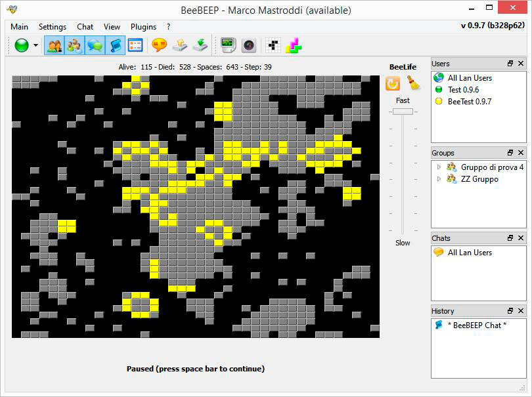Select Gruppo di prova 4 group row
The width and height of the screenshot is (532, 397).
[x=478, y=167]
